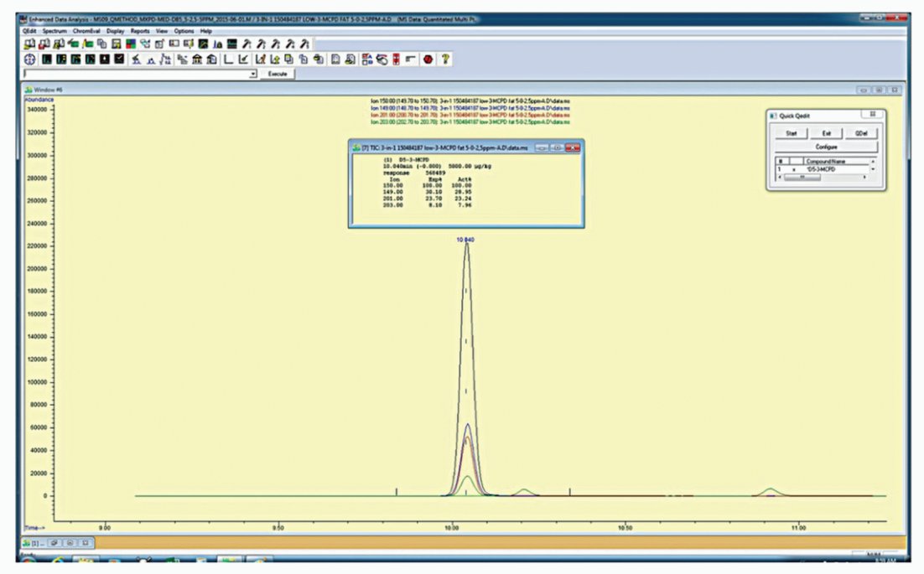Screen dimensions: 924x574
Task: Click Configure in the Quick Qedit panel
Action: tap(826, 147)
